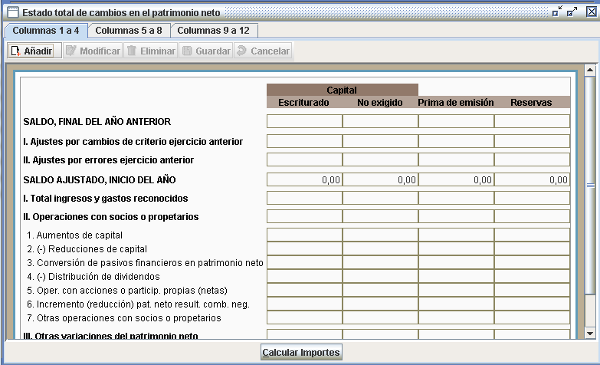Open the Columnas 9 a 12 tab
Screen dimensions: 600x365
(214, 31)
